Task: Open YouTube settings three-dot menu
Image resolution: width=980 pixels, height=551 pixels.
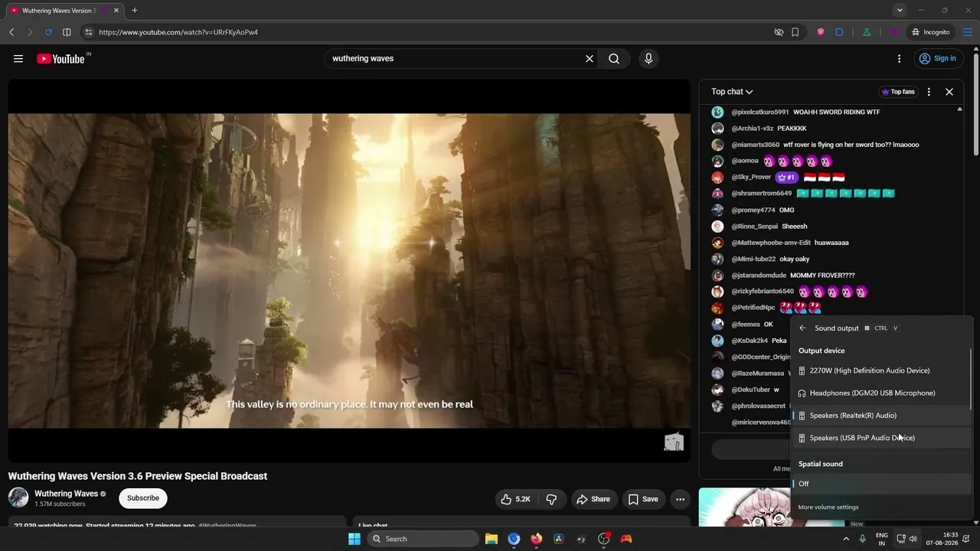Action: pos(899,59)
